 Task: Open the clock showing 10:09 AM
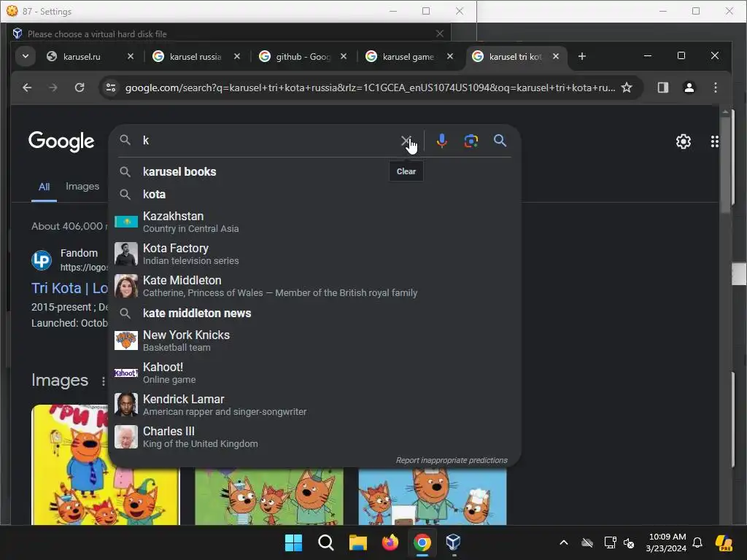tap(666, 542)
